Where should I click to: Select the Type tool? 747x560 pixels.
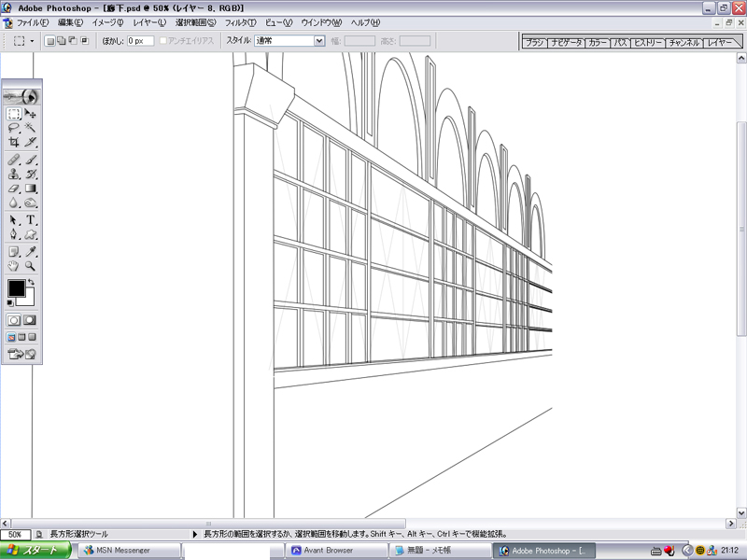30,220
